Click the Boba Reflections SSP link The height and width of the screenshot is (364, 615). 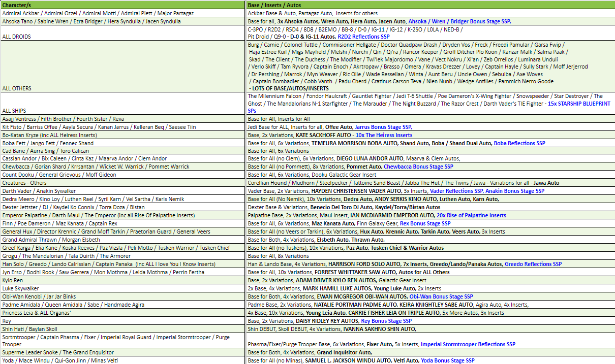(x=519, y=143)
